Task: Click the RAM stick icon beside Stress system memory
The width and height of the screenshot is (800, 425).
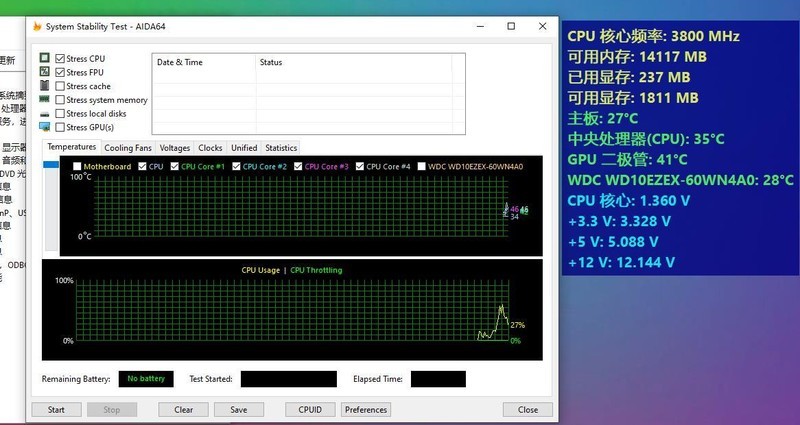Action: click(44, 99)
